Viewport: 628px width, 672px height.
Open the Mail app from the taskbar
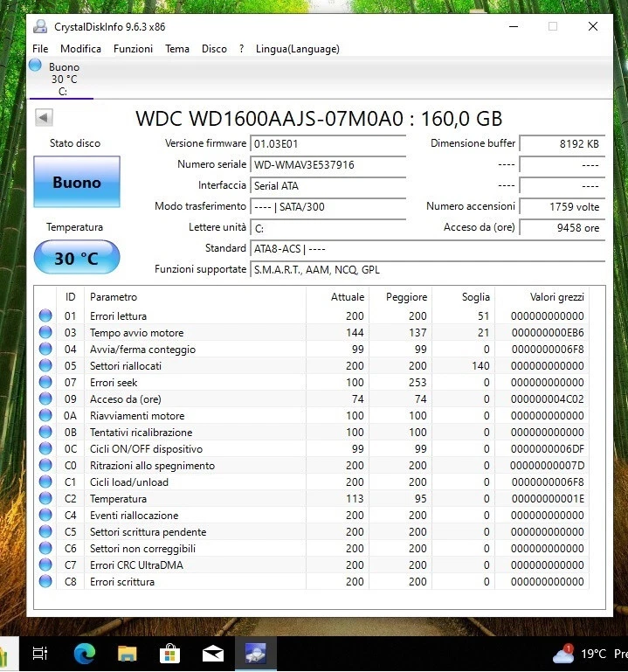(x=213, y=654)
